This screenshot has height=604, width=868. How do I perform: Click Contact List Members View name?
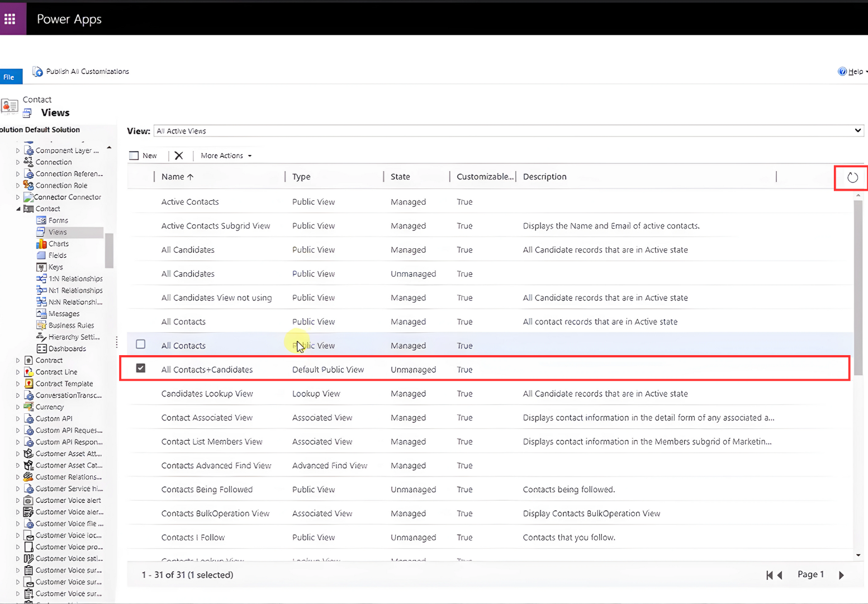click(212, 442)
